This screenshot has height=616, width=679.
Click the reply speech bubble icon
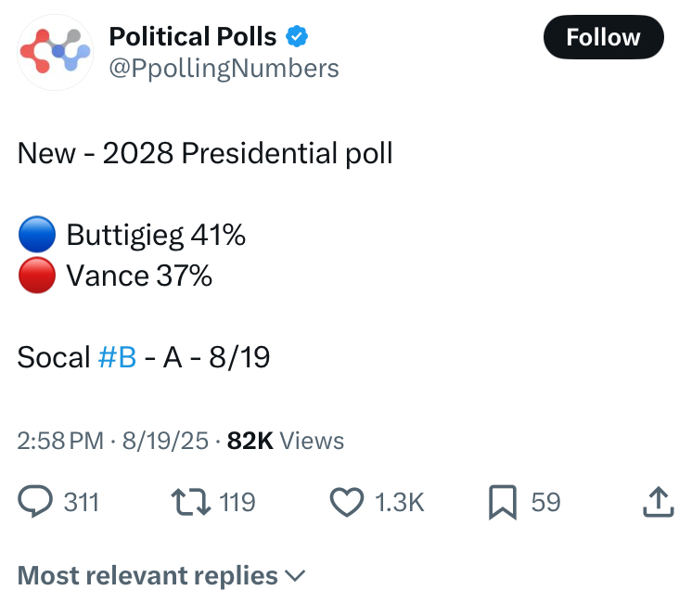36,502
